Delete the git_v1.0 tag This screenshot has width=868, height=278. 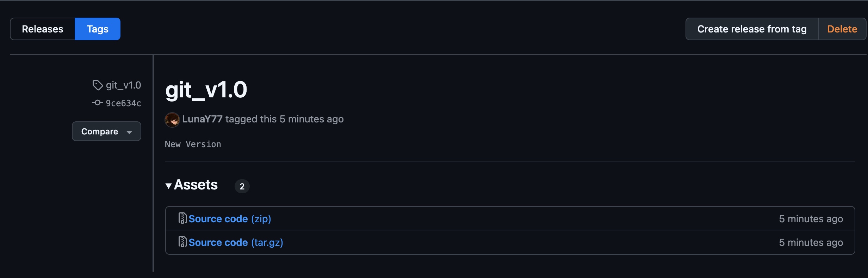pyautogui.click(x=842, y=29)
